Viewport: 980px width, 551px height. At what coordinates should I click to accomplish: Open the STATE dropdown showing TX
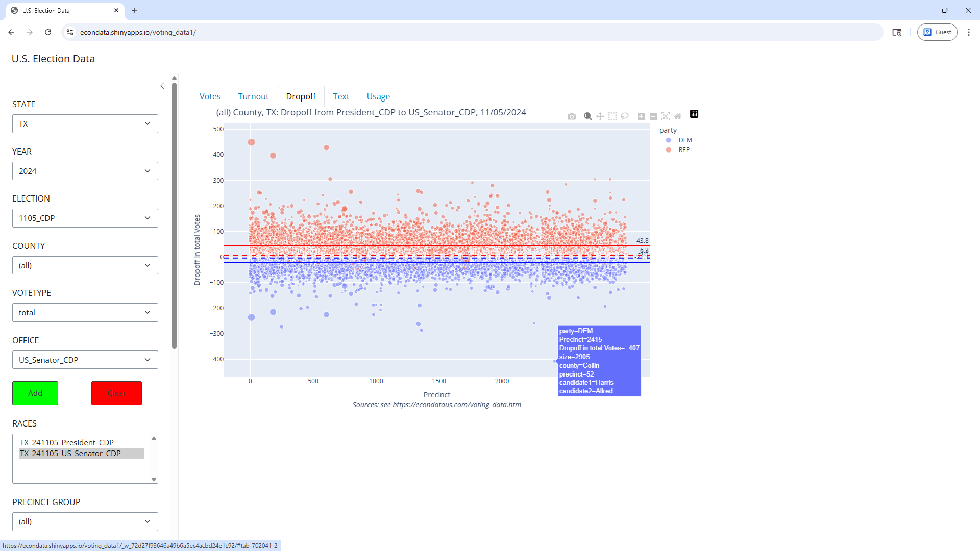click(x=85, y=123)
